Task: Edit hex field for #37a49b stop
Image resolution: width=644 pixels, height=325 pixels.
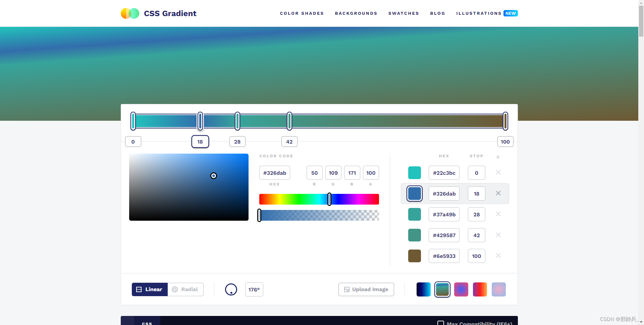Action: click(x=444, y=214)
